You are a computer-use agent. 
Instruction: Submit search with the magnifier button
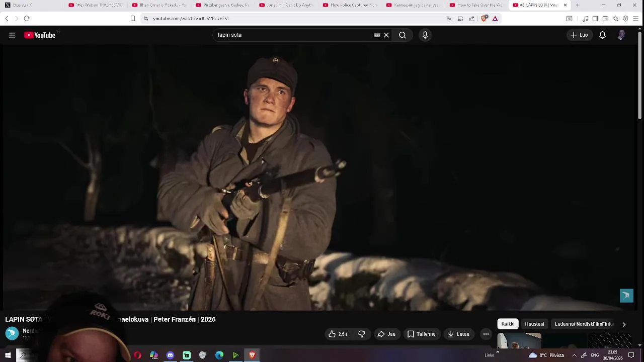(403, 35)
